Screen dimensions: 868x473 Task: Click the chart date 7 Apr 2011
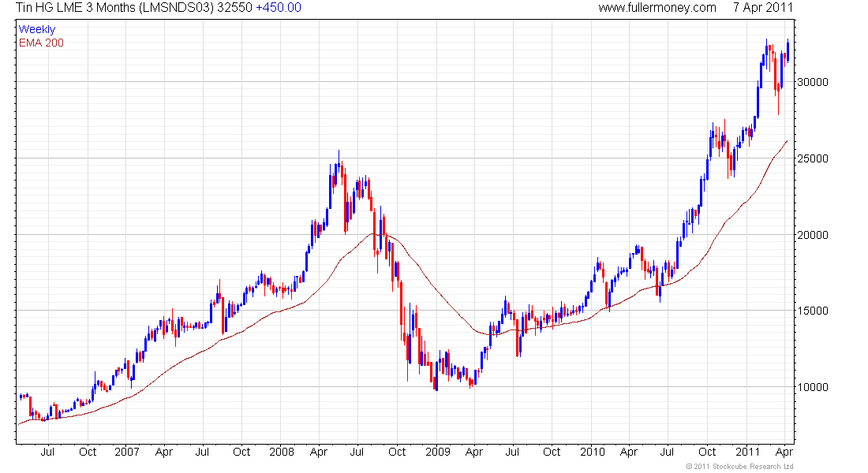click(x=763, y=8)
